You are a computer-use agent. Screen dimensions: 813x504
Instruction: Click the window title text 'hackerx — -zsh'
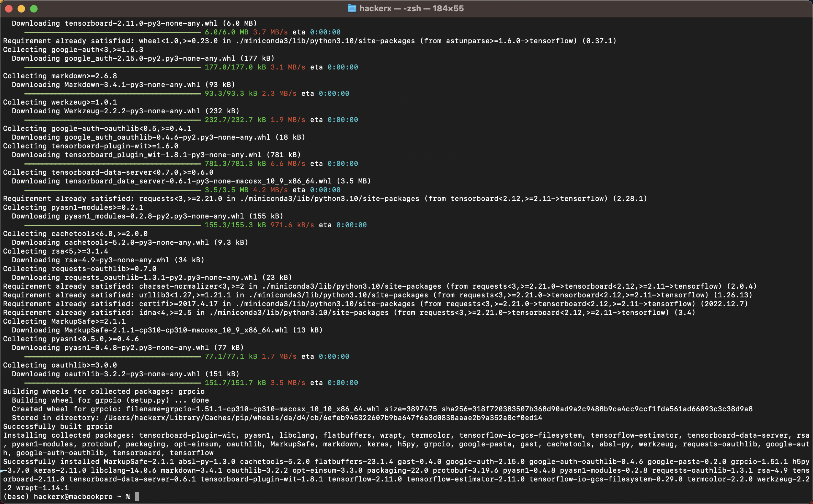411,8
